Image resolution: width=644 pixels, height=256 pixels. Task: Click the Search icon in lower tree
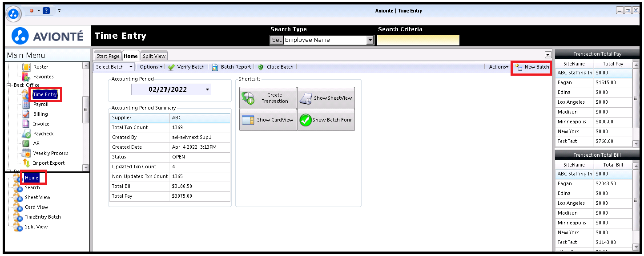(18, 188)
